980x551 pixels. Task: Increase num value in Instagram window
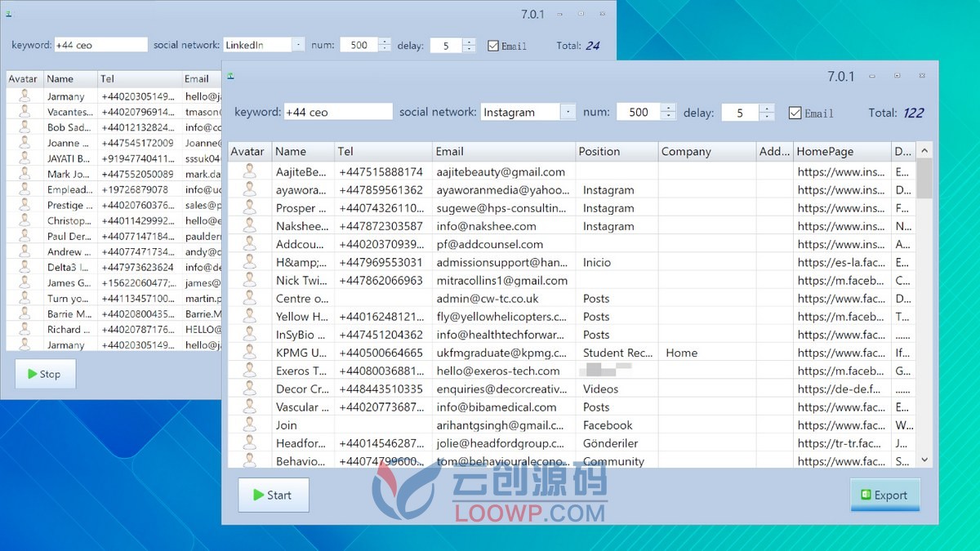click(669, 108)
